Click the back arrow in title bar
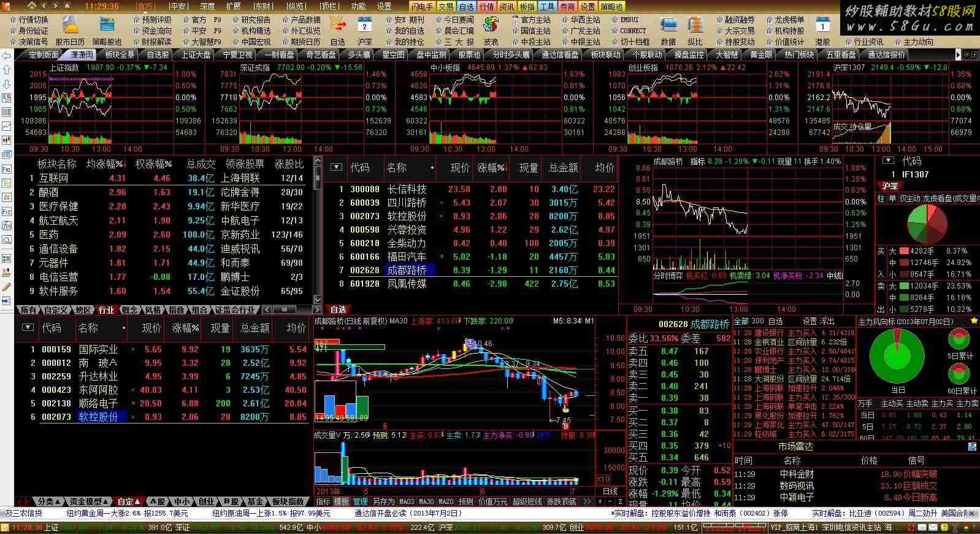 click(45, 6)
